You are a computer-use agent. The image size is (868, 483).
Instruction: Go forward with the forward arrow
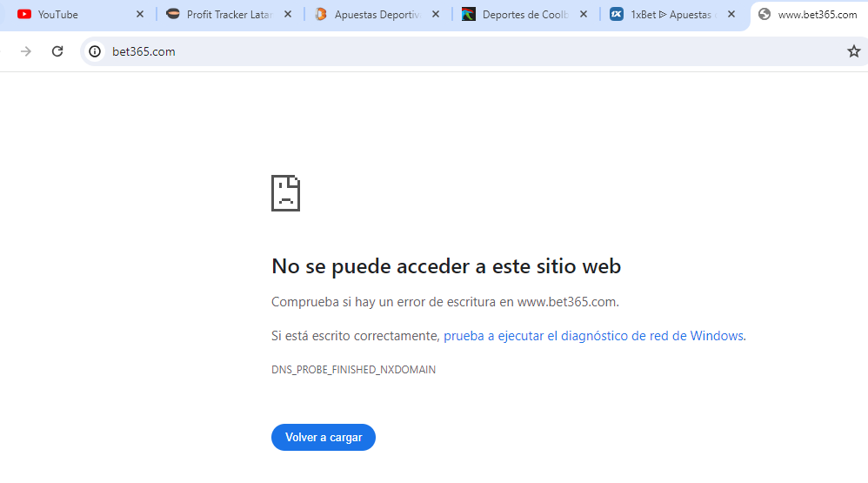[25, 51]
